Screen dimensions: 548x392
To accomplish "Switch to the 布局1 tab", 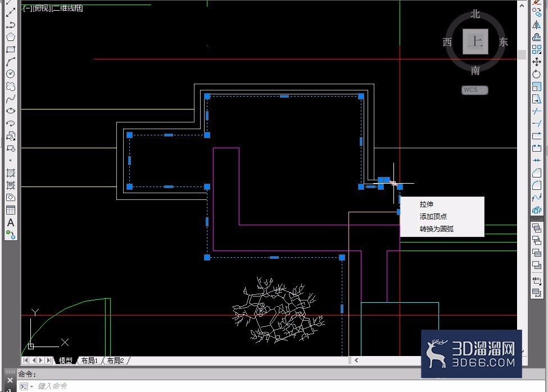I will pyautogui.click(x=89, y=361).
